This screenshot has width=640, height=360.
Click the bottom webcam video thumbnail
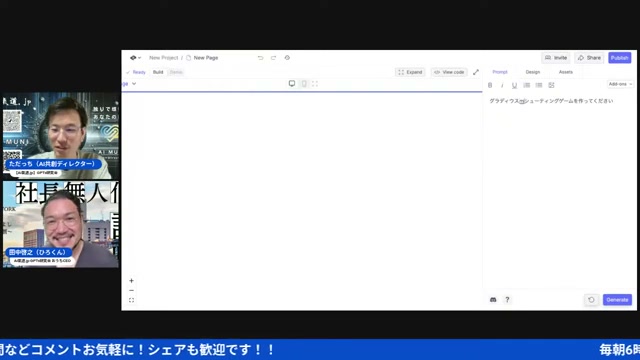coord(61,224)
